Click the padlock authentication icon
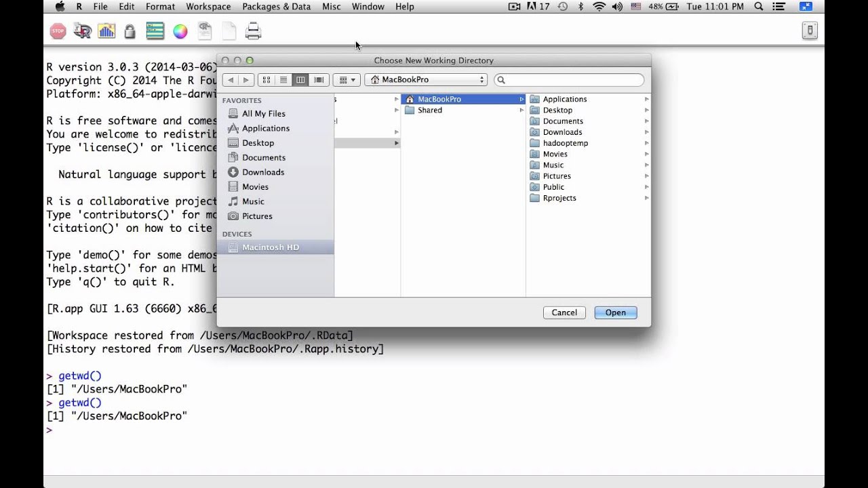 click(130, 31)
